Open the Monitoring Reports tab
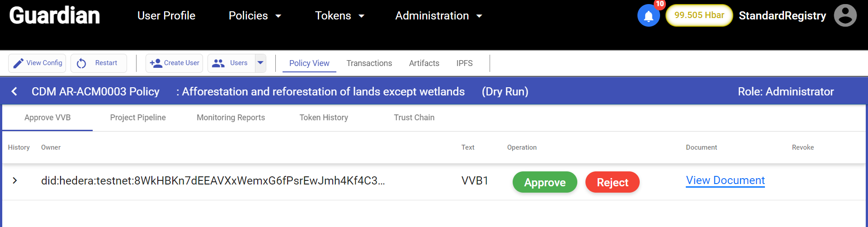Viewport: 868px width, 227px height. (x=231, y=118)
